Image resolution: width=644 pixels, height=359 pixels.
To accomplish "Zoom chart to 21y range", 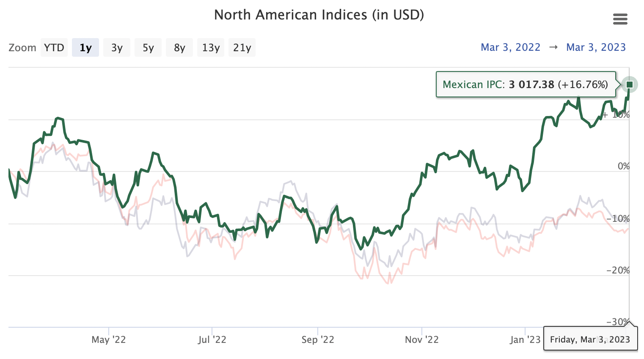I will tap(242, 47).
